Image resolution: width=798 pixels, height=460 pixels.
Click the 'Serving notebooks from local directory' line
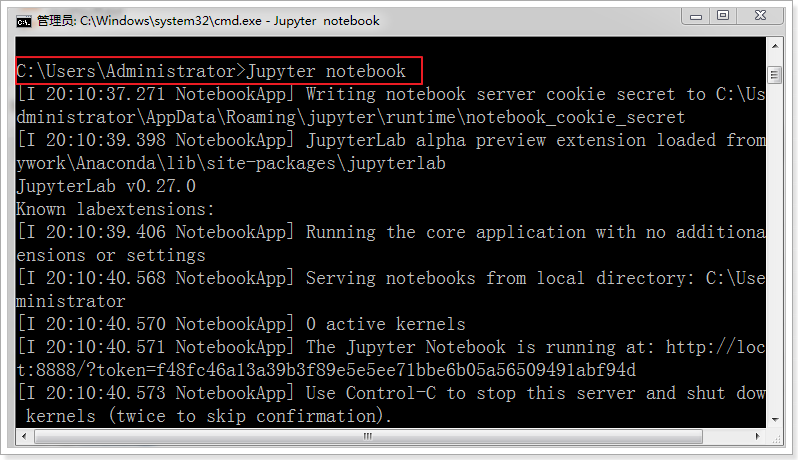pyautogui.click(x=391, y=278)
